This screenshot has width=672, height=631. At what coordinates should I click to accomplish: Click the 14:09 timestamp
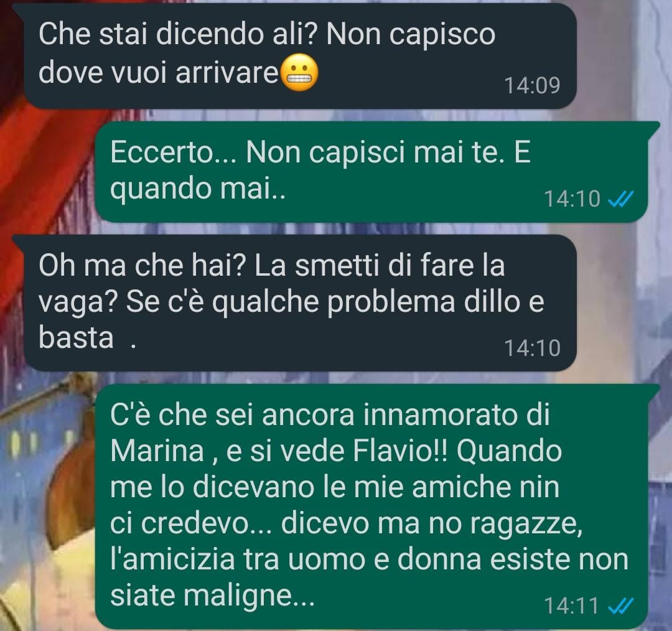(x=532, y=85)
